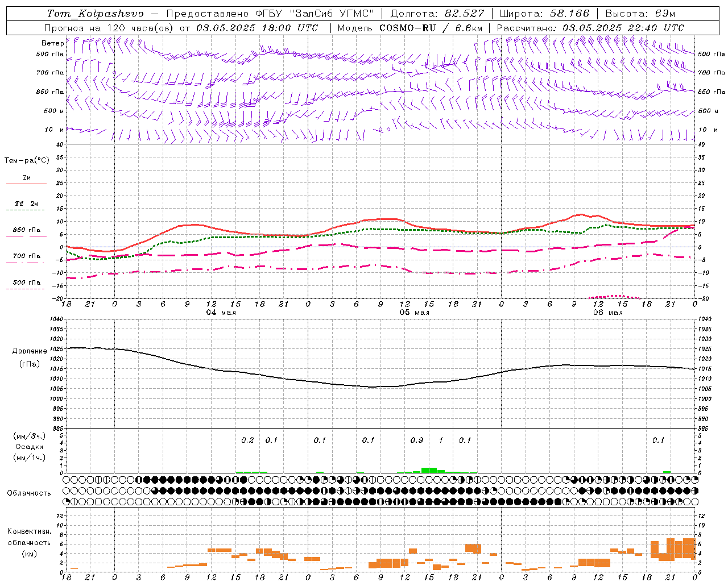Click the (мм/1ч.) units label

tap(28, 458)
